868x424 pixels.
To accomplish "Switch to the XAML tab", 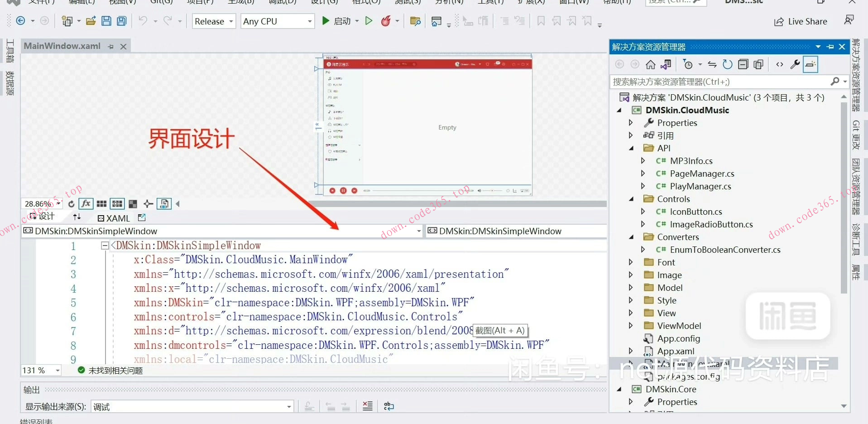I will click(x=114, y=218).
